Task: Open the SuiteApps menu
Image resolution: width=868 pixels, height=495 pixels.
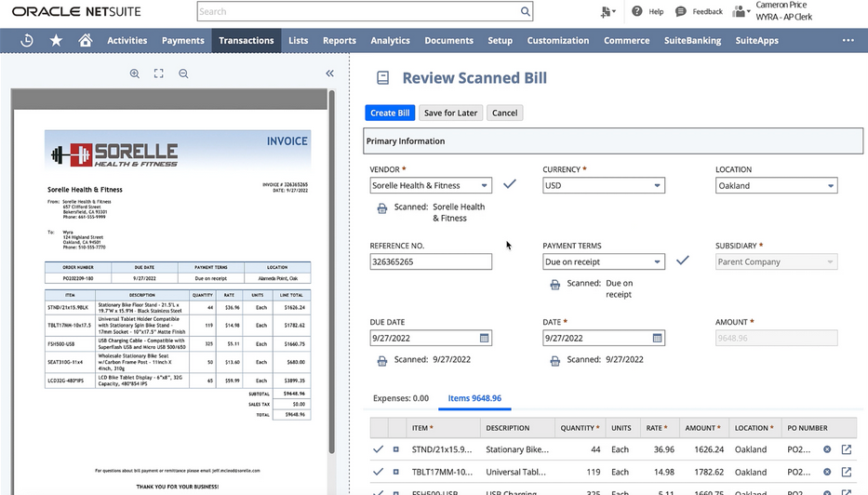Action: point(756,40)
